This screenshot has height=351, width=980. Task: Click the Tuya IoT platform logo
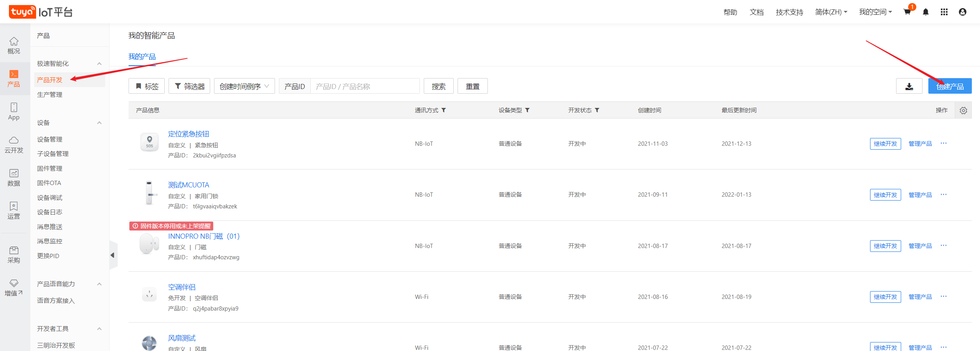coord(41,12)
